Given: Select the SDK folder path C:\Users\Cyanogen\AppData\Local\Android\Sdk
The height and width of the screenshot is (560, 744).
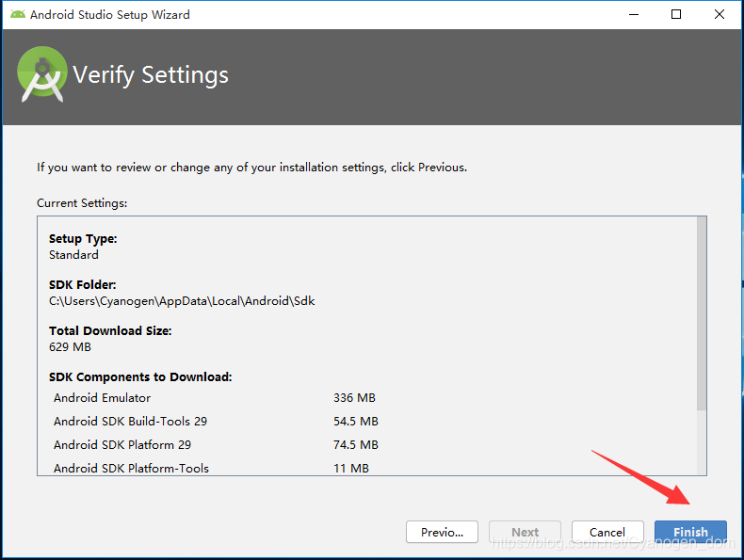Looking at the screenshot, I should 182,301.
